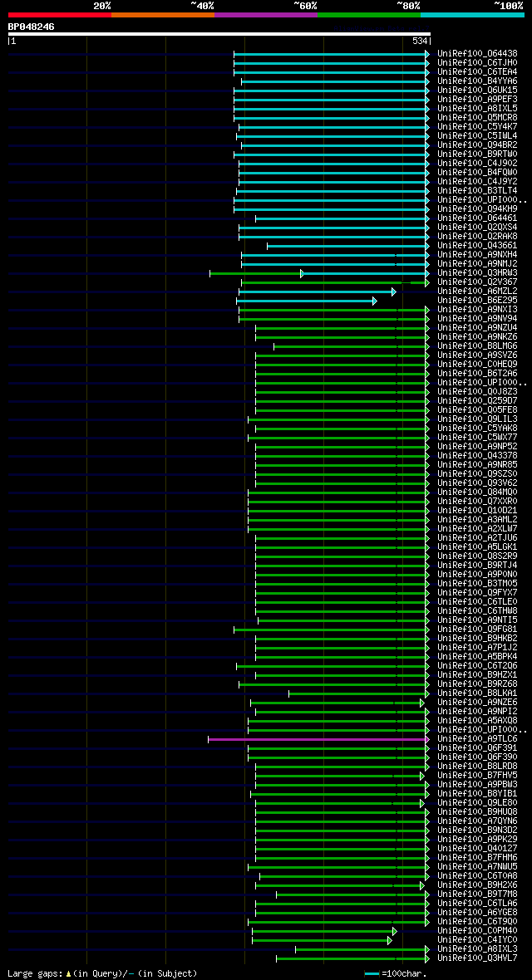Click the green ~80% legend segment

pyautogui.click(x=369, y=14)
